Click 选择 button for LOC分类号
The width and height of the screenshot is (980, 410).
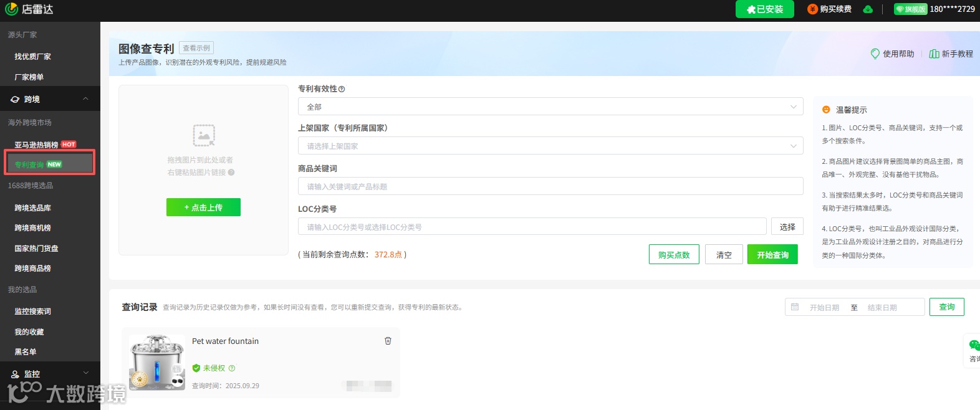(787, 227)
